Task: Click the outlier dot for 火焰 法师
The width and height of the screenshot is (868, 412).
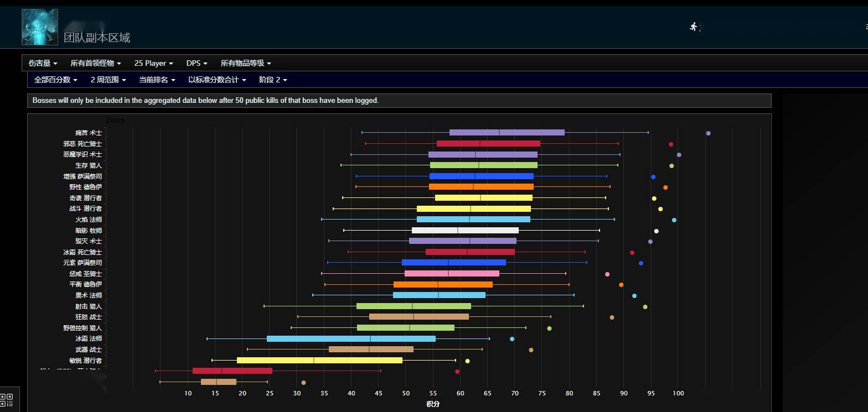Action: click(x=674, y=220)
